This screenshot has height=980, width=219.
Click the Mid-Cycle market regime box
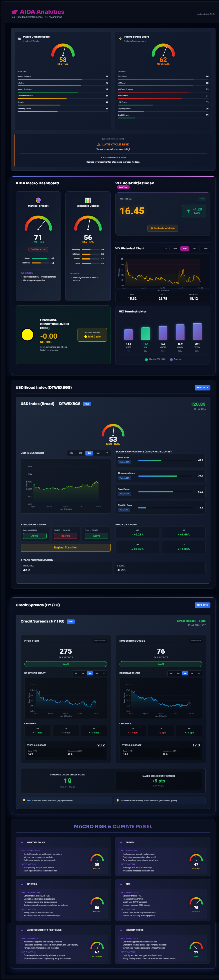[x=92, y=335]
